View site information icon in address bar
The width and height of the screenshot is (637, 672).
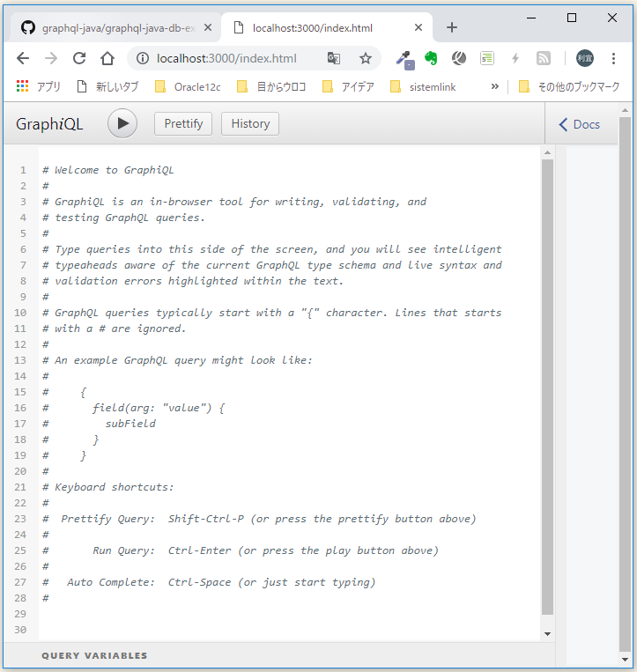[x=143, y=58]
